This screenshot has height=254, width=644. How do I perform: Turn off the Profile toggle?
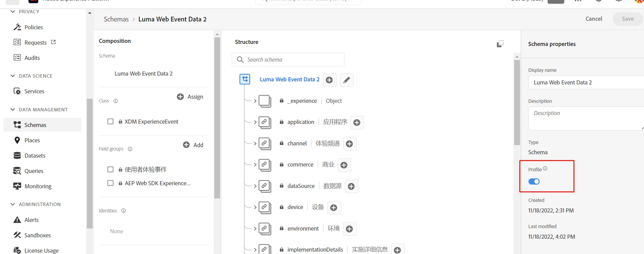point(534,181)
